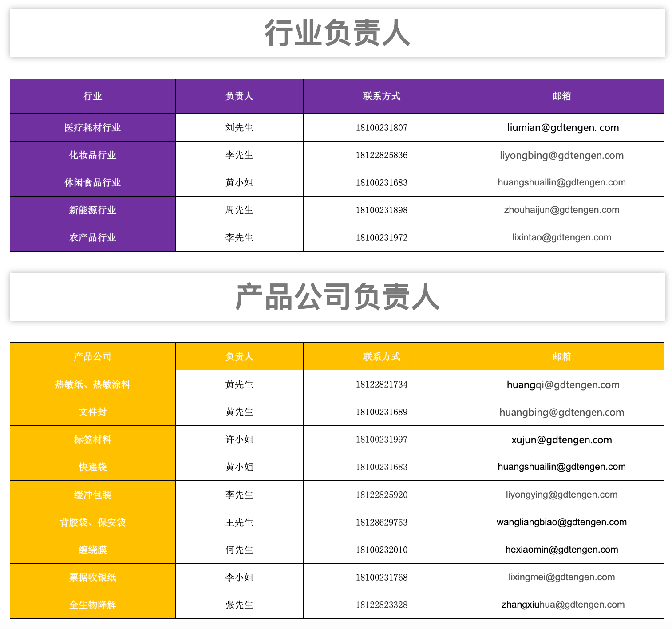Click the 医疗耗材行业 row label

point(93,128)
